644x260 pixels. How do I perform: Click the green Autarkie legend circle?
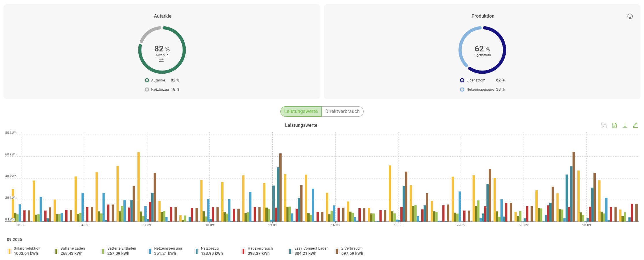pyautogui.click(x=147, y=80)
